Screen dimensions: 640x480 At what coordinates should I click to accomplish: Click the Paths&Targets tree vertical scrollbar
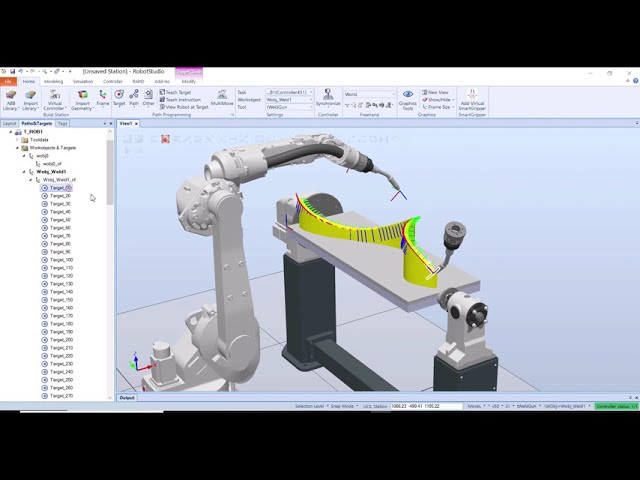[x=109, y=172]
